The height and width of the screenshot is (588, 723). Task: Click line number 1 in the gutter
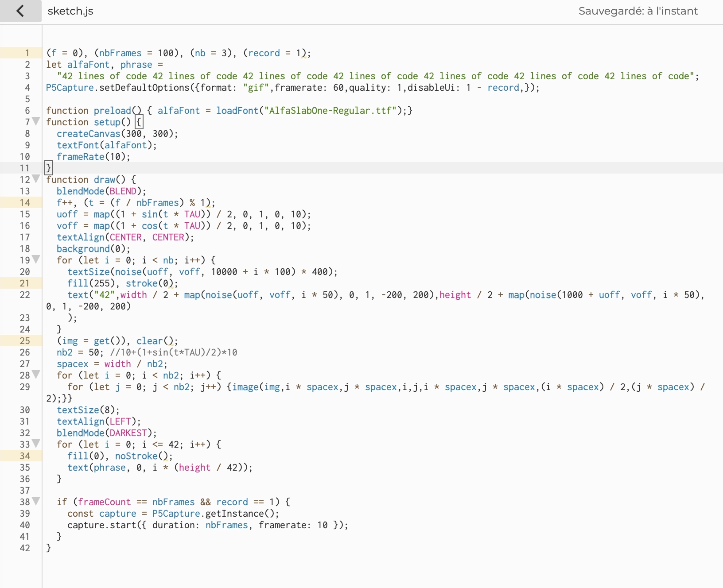27,53
